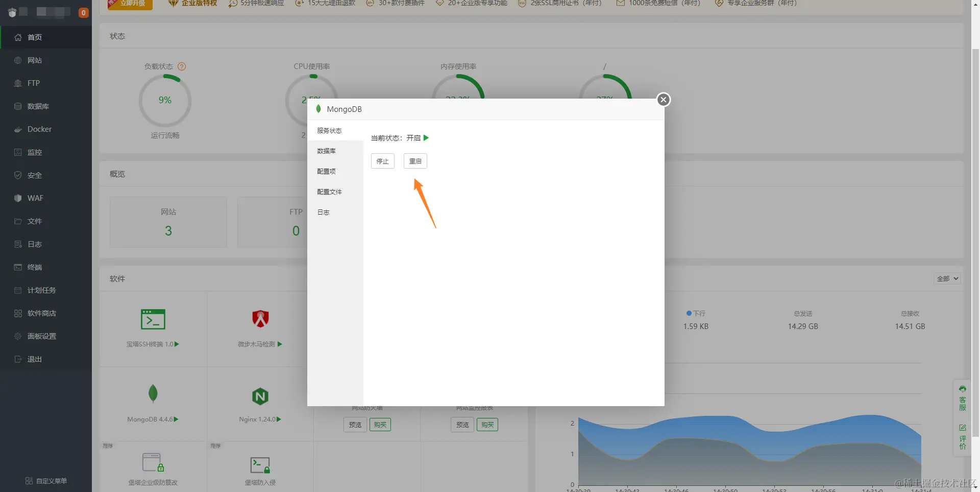Select the 日志 tab in MongoDB dialog
The height and width of the screenshot is (492, 980).
click(335, 213)
